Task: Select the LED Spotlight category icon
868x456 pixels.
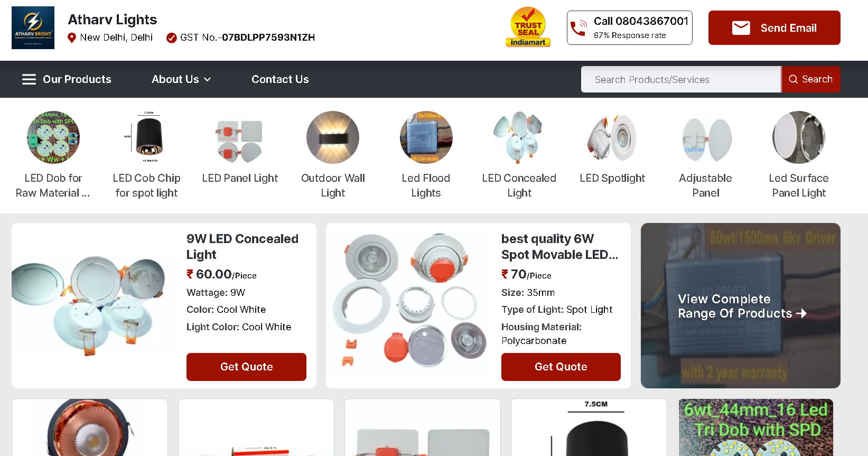Action: (612, 137)
